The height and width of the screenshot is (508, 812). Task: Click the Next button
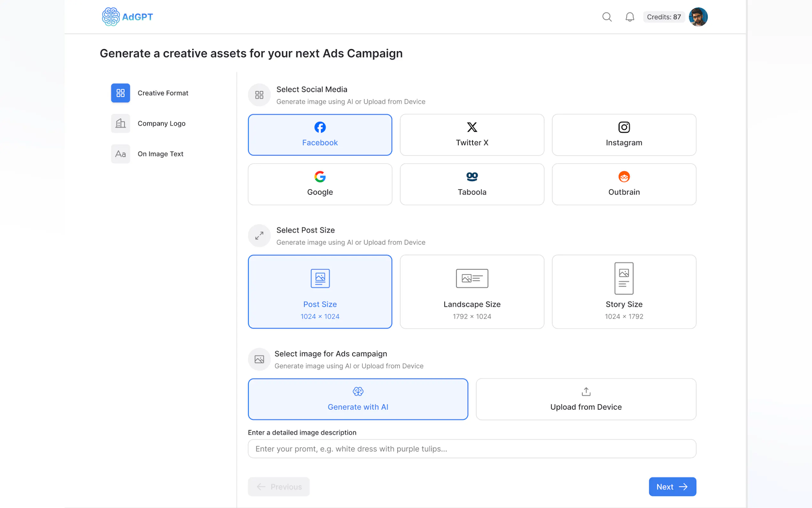pyautogui.click(x=672, y=487)
